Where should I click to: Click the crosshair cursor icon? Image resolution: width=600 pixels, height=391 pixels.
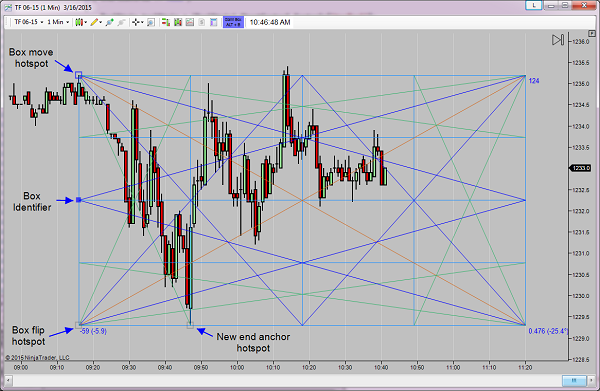137,22
